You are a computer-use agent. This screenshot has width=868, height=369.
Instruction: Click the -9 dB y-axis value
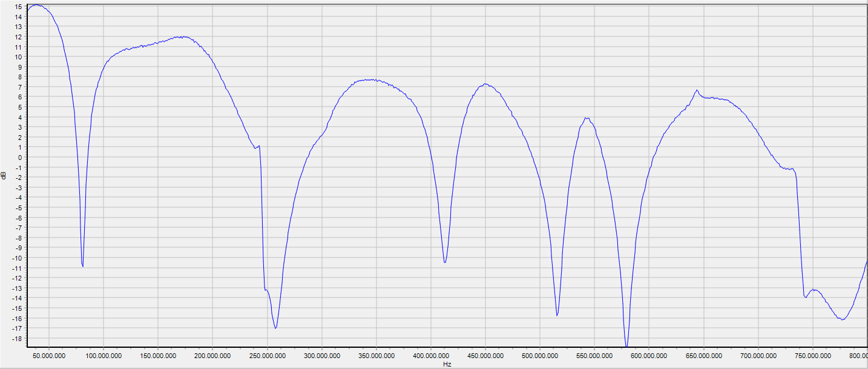click(19, 248)
